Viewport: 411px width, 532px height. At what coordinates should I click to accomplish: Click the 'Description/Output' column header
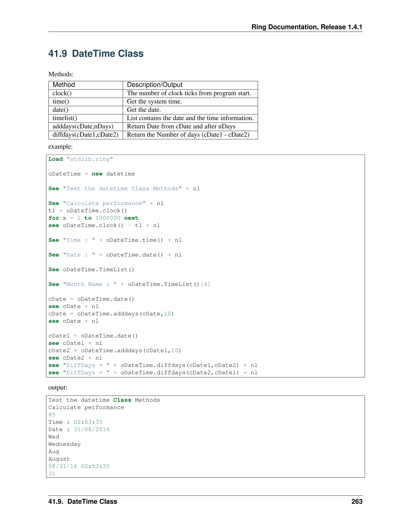coord(155,85)
